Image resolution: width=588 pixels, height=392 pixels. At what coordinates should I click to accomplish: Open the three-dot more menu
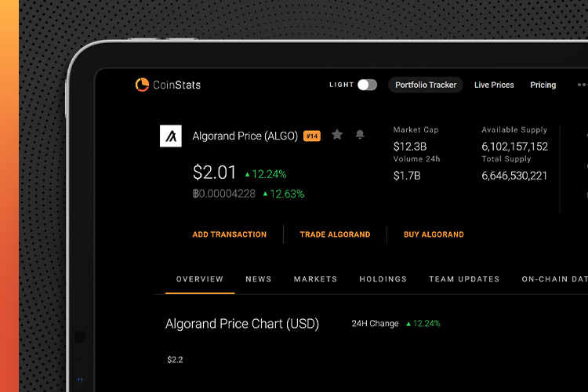pos(583,85)
